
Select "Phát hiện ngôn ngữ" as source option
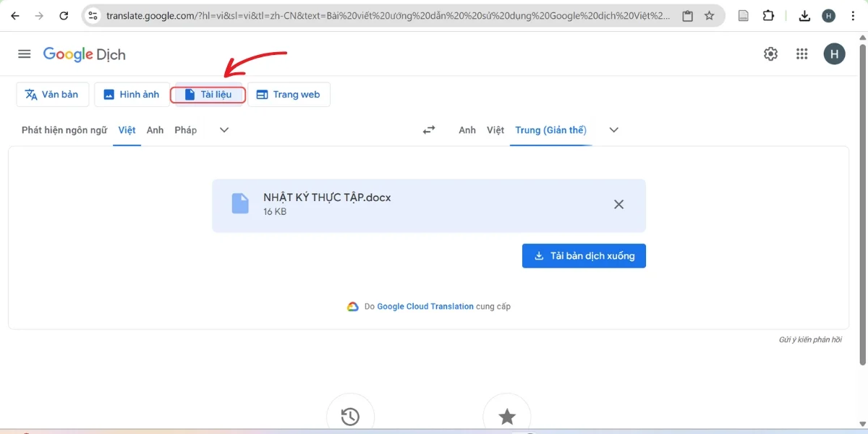[63, 130]
